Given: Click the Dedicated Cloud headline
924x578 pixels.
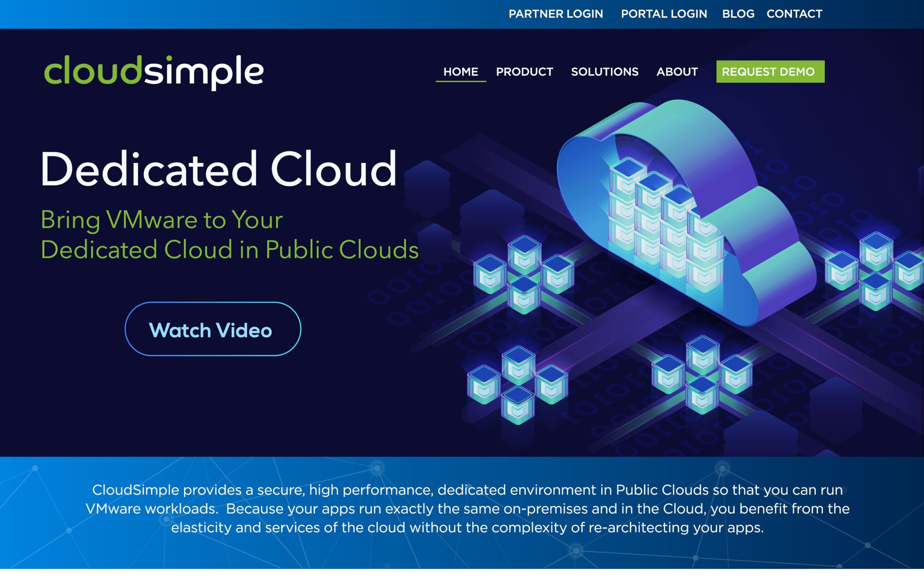Looking at the screenshot, I should coord(218,169).
